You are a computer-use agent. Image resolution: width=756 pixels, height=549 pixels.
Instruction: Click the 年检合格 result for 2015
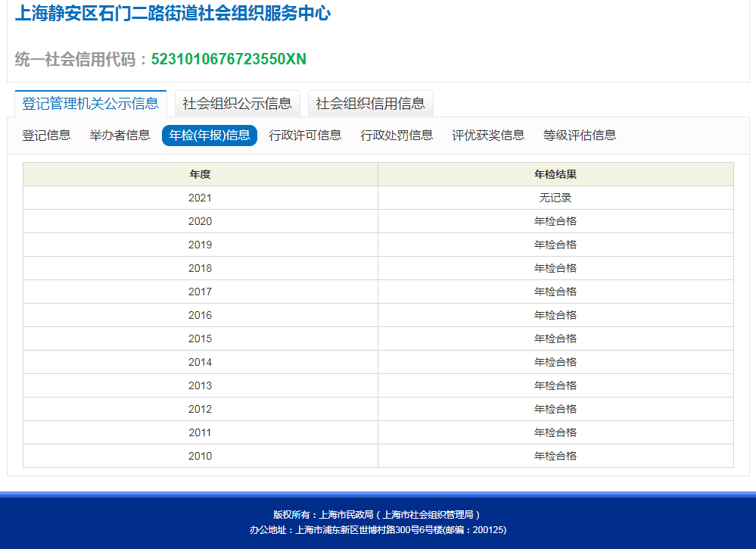pyautogui.click(x=555, y=338)
